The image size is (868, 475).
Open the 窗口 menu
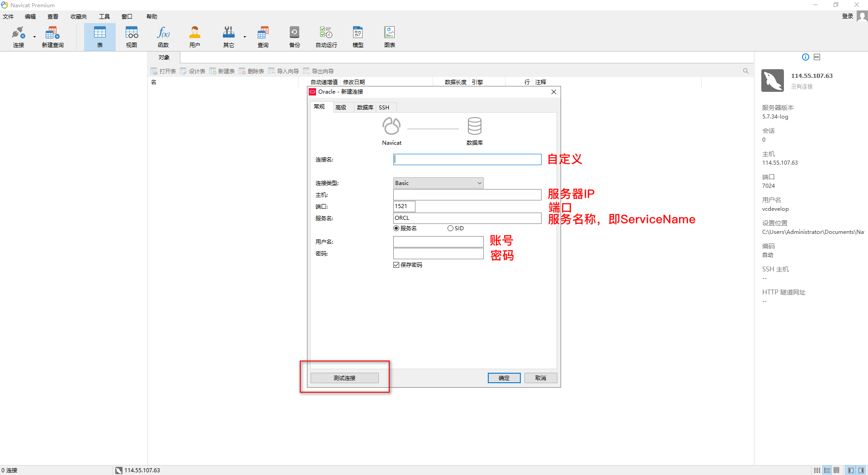pos(127,17)
